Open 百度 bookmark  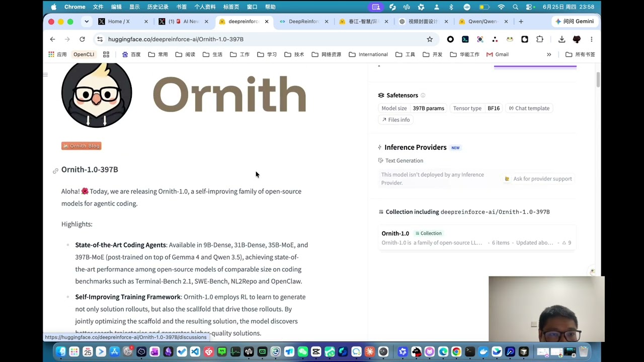[131, 54]
